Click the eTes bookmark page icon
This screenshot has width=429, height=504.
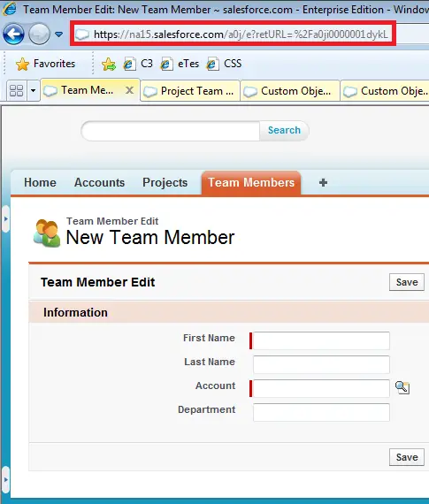[x=167, y=64]
